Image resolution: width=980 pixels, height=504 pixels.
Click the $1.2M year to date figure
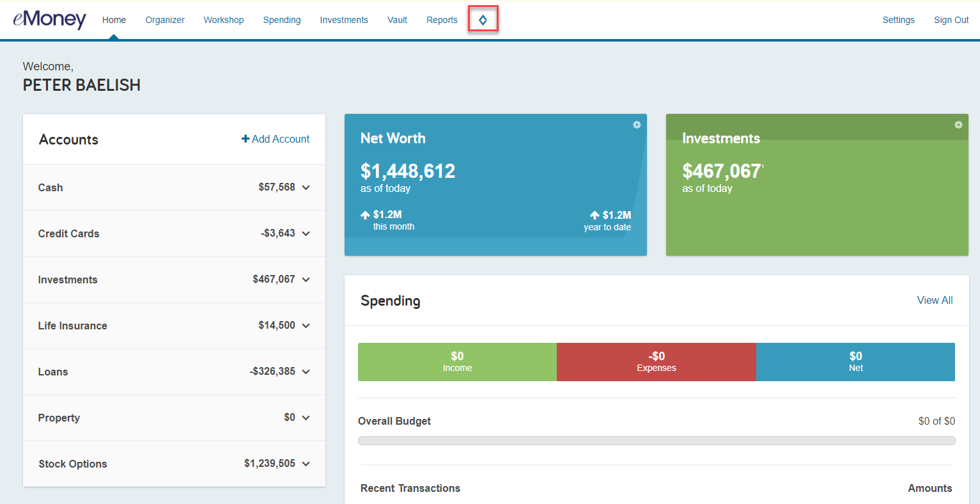click(617, 215)
